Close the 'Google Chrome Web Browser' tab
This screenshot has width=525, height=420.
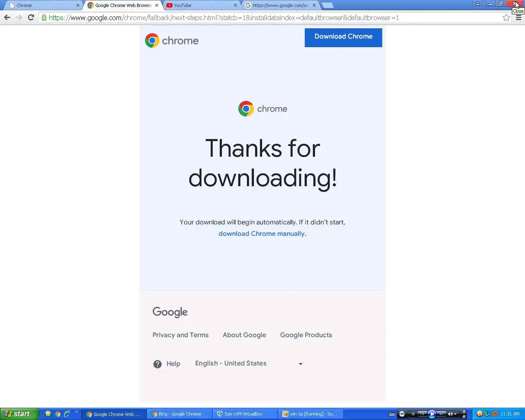tap(157, 5)
